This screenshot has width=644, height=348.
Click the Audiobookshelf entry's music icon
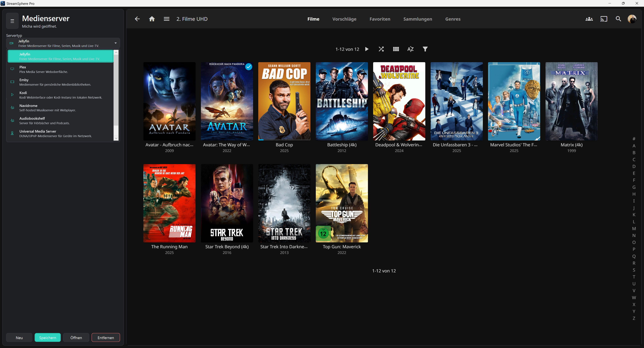12,120
